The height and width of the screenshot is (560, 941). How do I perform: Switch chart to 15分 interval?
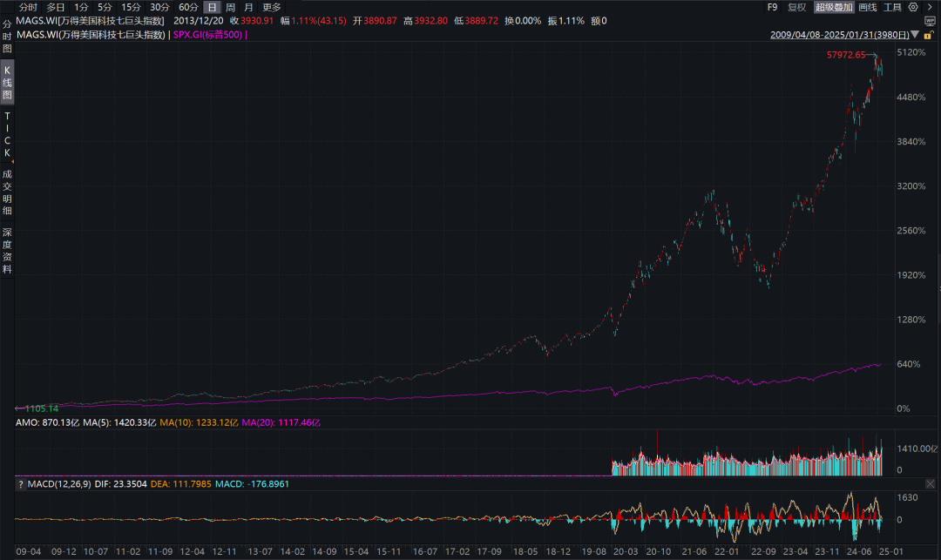[x=131, y=7]
